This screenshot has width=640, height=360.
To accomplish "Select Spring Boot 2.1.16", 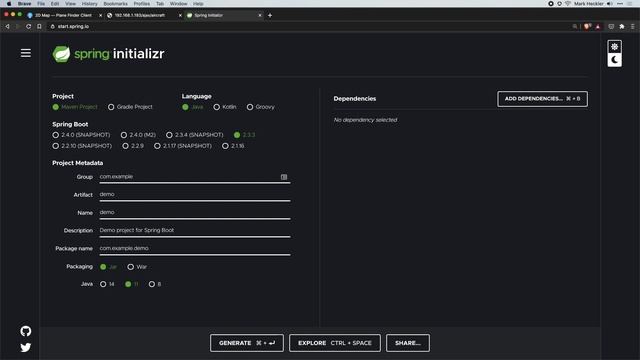I will pos(225,146).
